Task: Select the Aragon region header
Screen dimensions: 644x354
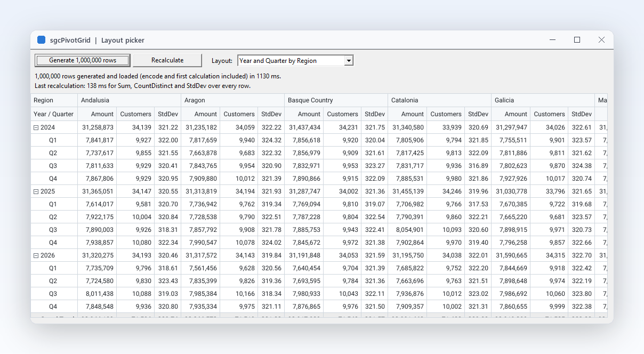Action: [x=233, y=100]
